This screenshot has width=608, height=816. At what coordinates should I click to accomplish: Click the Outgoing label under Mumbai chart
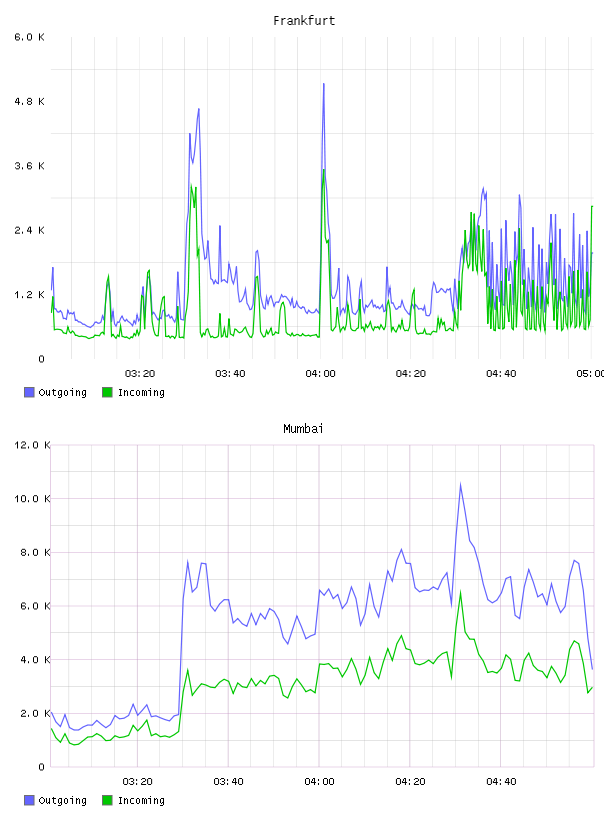coord(62,800)
